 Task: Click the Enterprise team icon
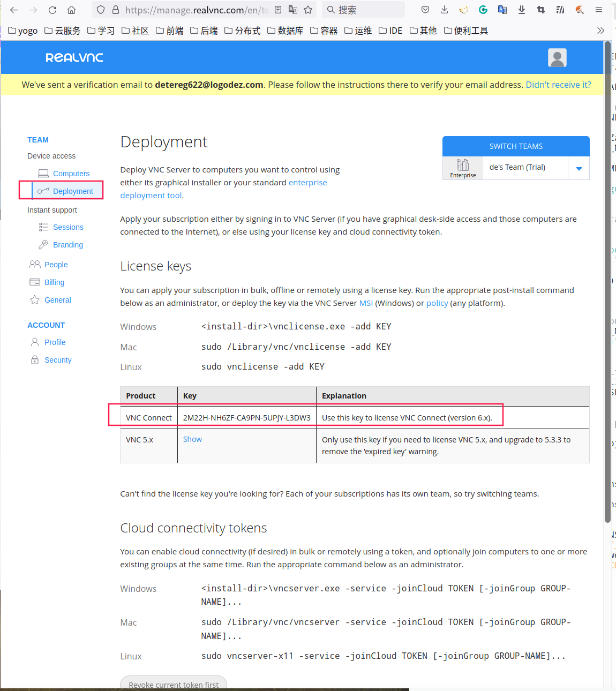463,168
